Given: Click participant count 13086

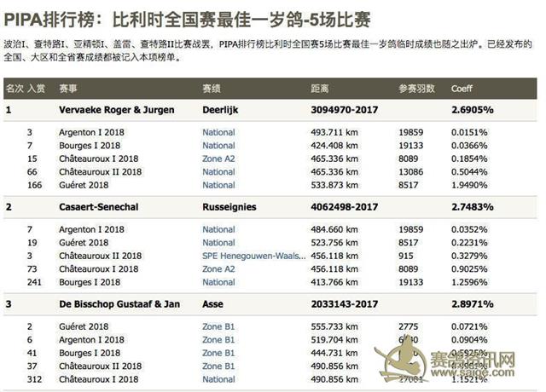Looking at the screenshot, I should 411,172.
